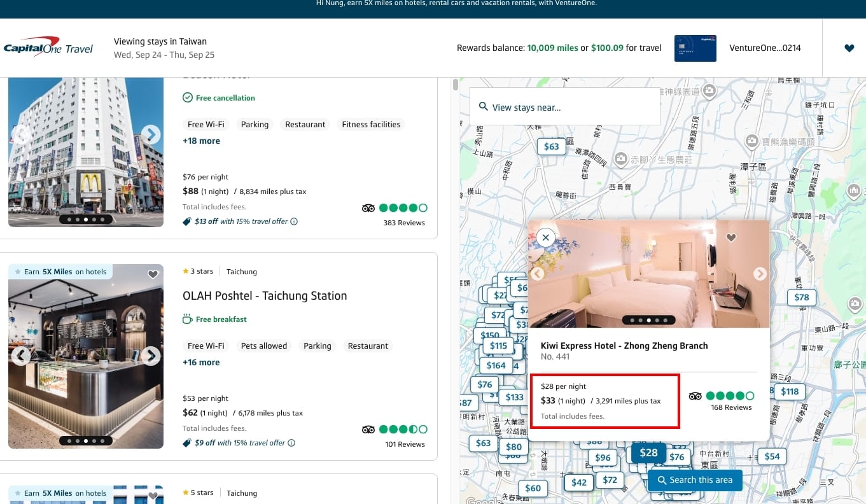Click info icon beside $9 off travel offer
The width and height of the screenshot is (866, 504).
click(x=291, y=443)
